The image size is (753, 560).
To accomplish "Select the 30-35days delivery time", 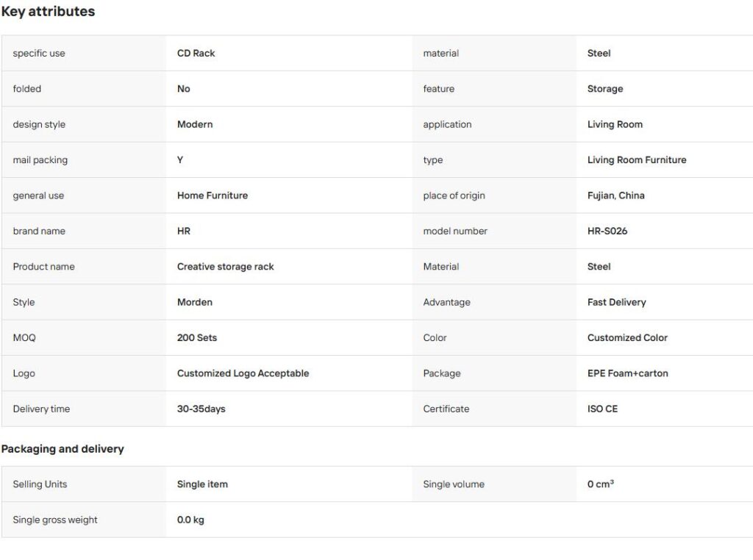I will (x=201, y=409).
